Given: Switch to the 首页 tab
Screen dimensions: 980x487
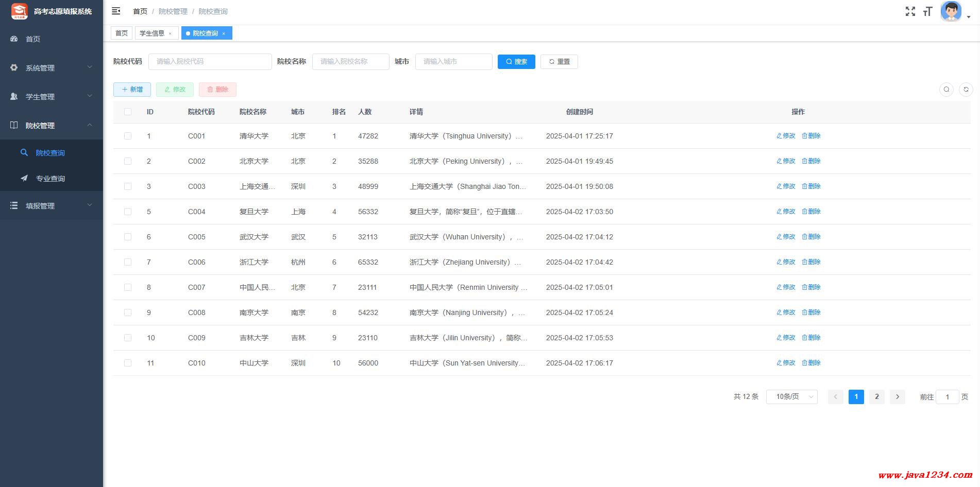Looking at the screenshot, I should point(122,33).
